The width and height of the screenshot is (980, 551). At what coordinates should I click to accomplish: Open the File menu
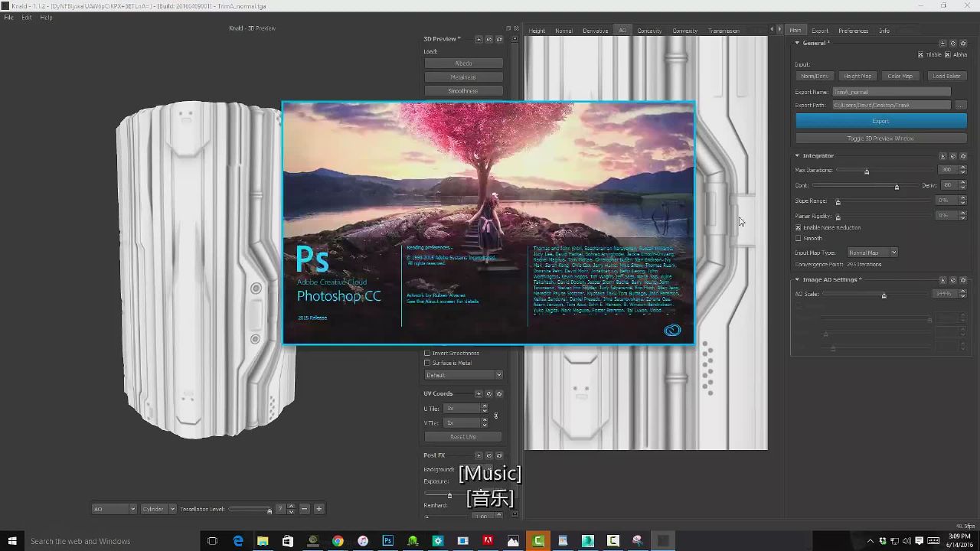click(x=8, y=17)
